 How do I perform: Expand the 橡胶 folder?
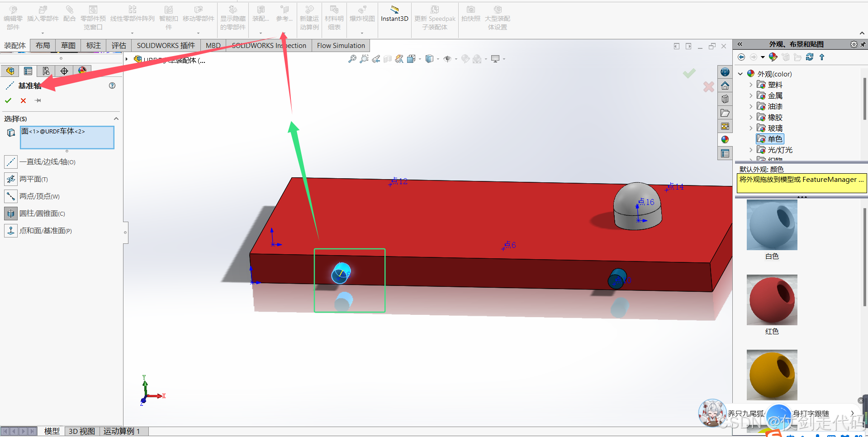tap(751, 117)
